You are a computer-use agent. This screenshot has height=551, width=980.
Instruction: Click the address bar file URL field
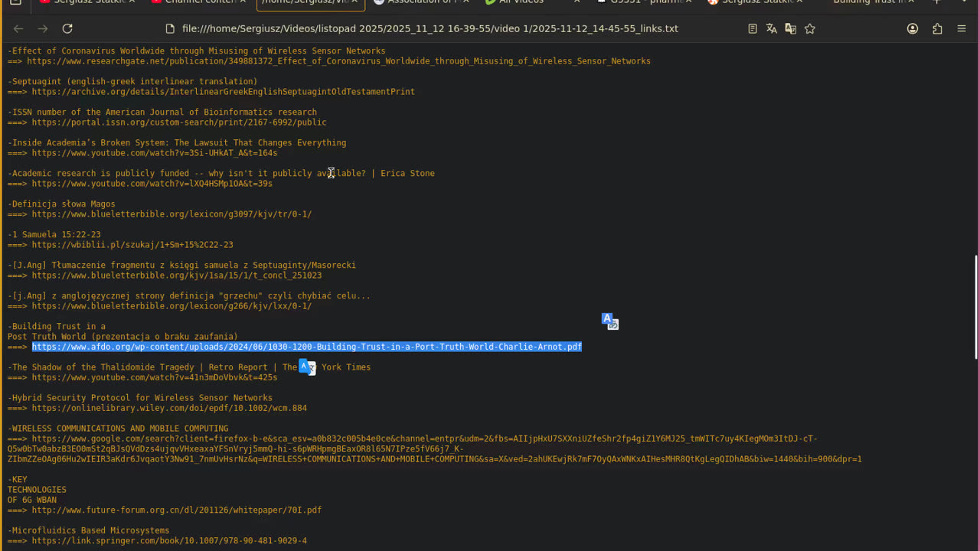[430, 28]
